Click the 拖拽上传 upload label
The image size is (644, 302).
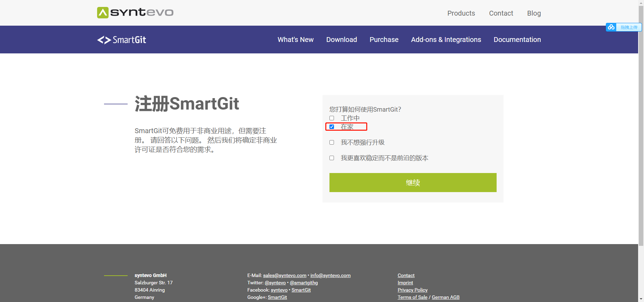[629, 27]
